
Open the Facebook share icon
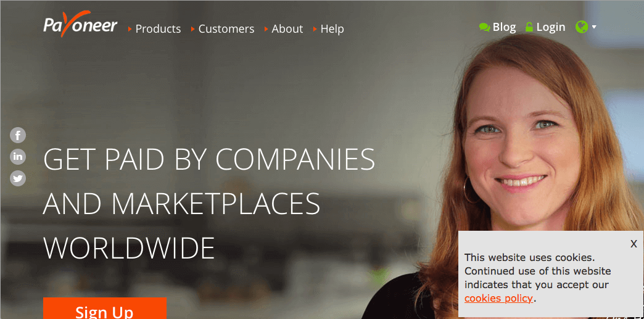18,135
